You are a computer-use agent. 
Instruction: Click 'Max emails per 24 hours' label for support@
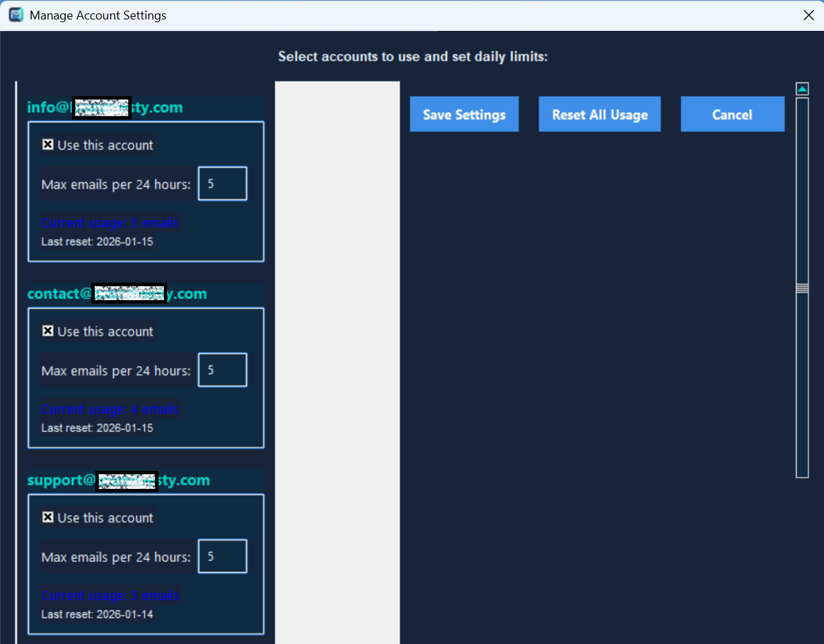pyautogui.click(x=116, y=557)
